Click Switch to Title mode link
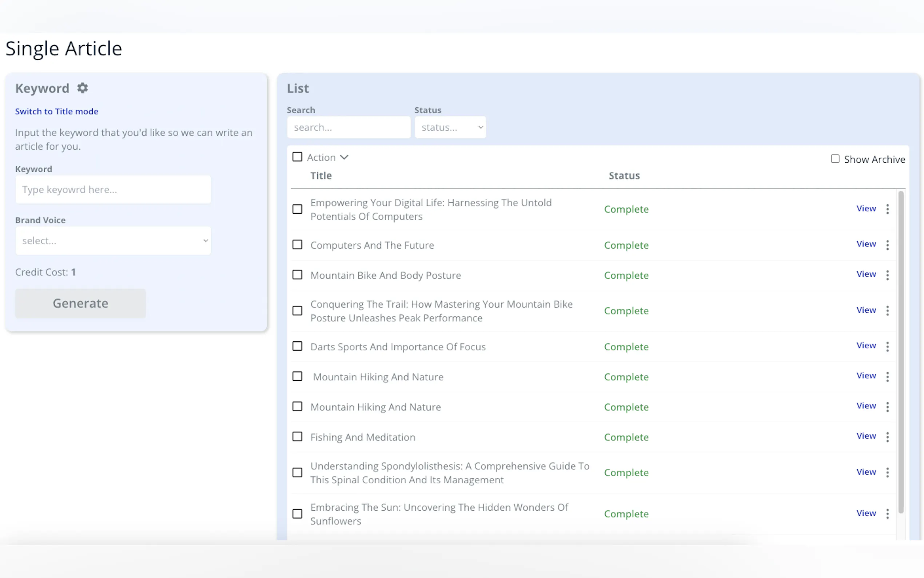 56,111
